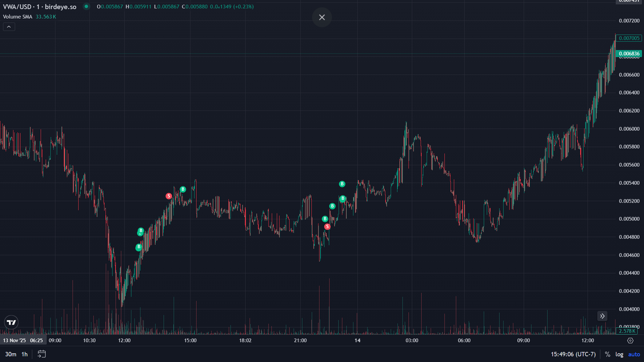Click the 0.007200 price axis label
Viewport: 644px width, 362px height.
click(x=628, y=20)
